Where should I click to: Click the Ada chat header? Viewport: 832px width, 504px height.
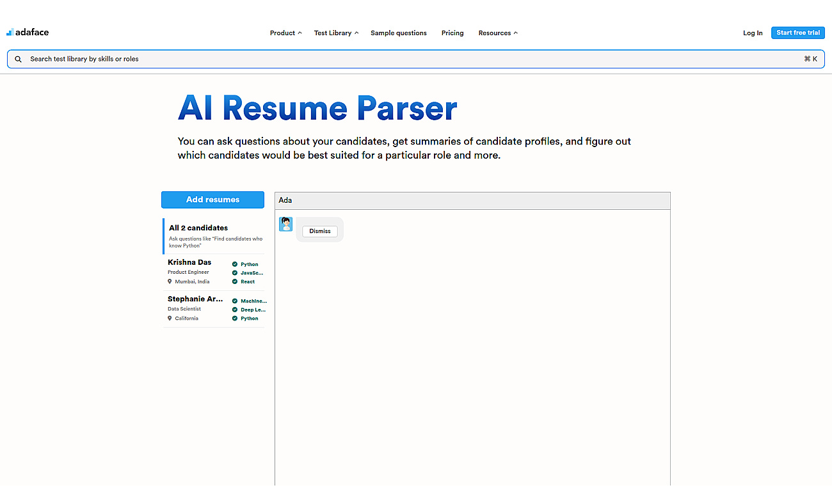click(x=472, y=200)
